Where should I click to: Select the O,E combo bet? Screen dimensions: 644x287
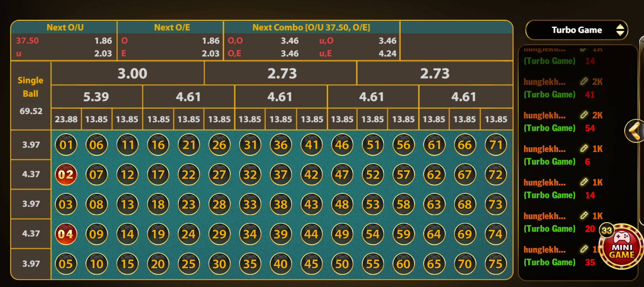pos(263,54)
